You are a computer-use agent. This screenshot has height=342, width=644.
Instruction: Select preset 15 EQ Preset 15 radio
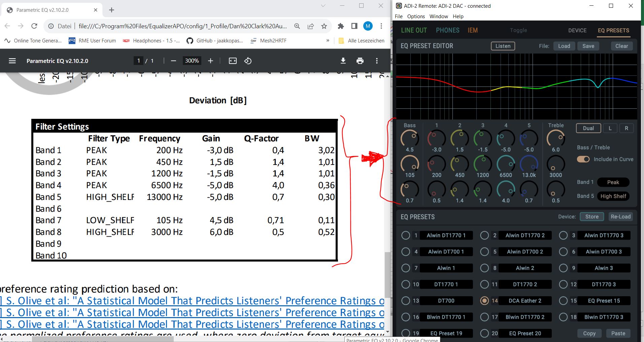click(x=563, y=301)
